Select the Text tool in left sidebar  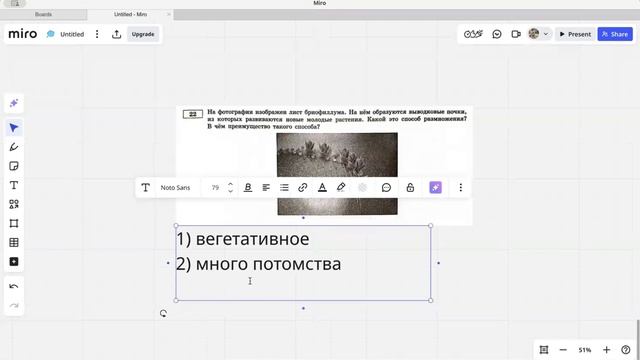click(x=14, y=185)
